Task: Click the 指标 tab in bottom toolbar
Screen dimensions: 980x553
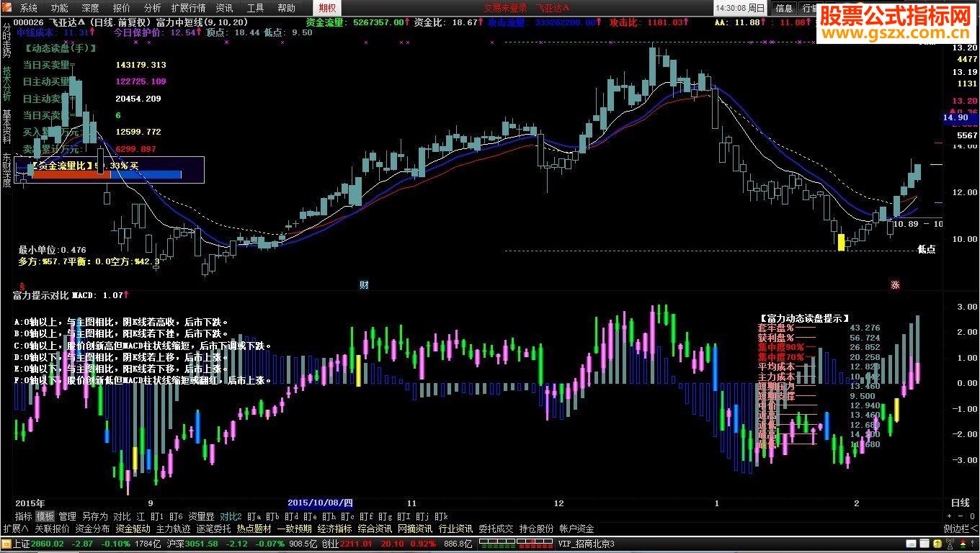Action: click(x=23, y=516)
